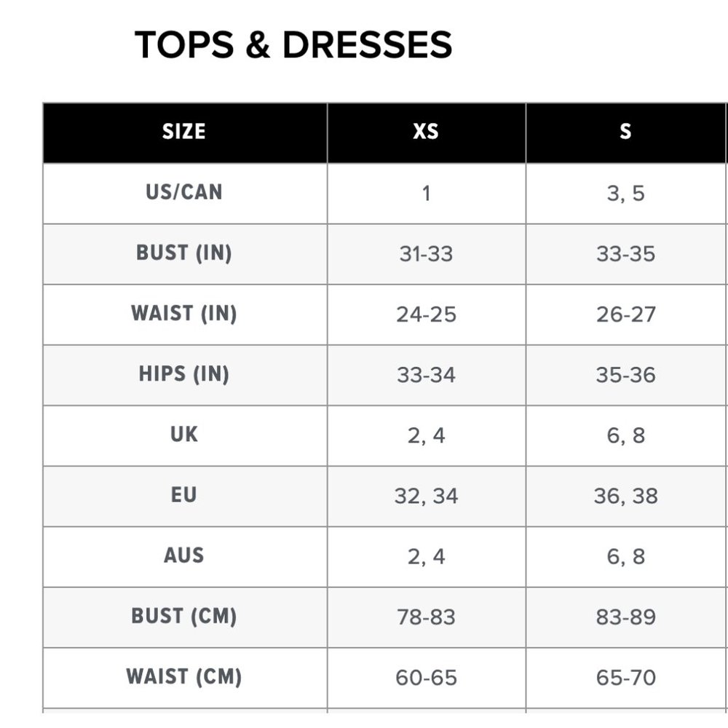The width and height of the screenshot is (728, 728).
Task: Click the BUST (IN) row label
Action: click(x=184, y=253)
